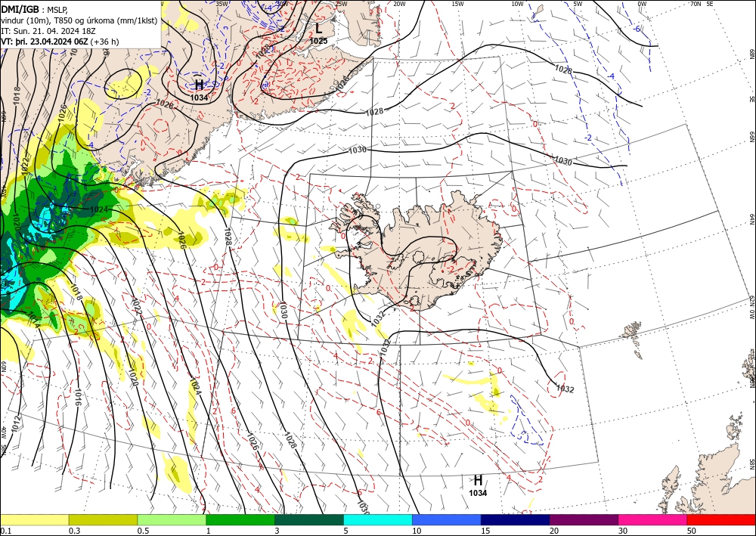Click the 'VT: þri. 23.04.2024 06Z (+36 h)' line
The height and width of the screenshot is (536, 756).
tap(60, 42)
